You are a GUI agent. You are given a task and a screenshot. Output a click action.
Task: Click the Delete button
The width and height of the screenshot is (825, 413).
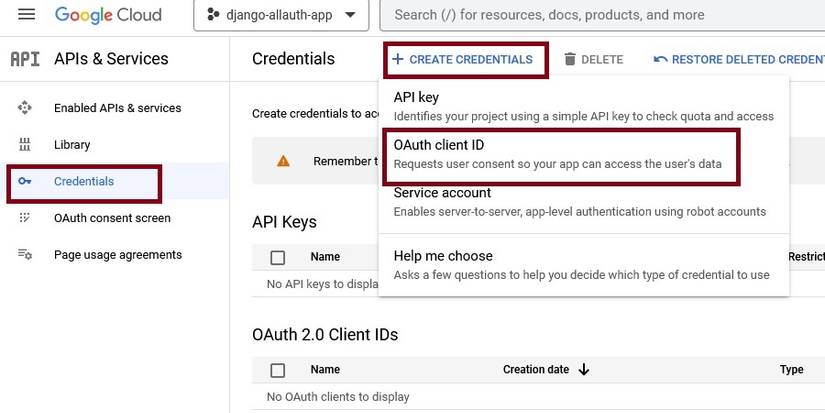[x=594, y=60]
